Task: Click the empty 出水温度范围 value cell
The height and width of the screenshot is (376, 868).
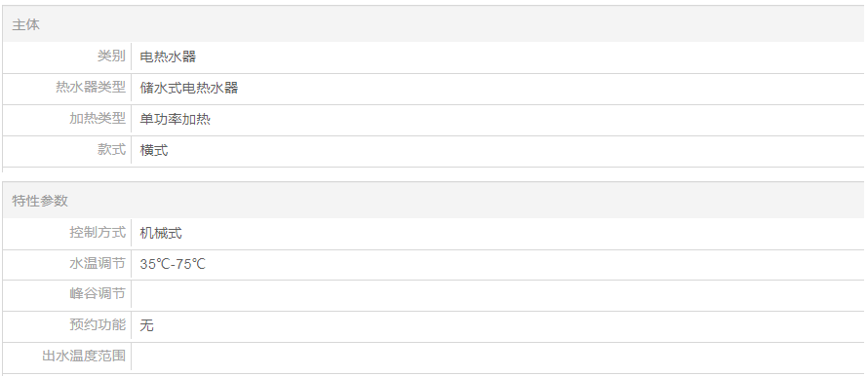Action: [x=497, y=357]
